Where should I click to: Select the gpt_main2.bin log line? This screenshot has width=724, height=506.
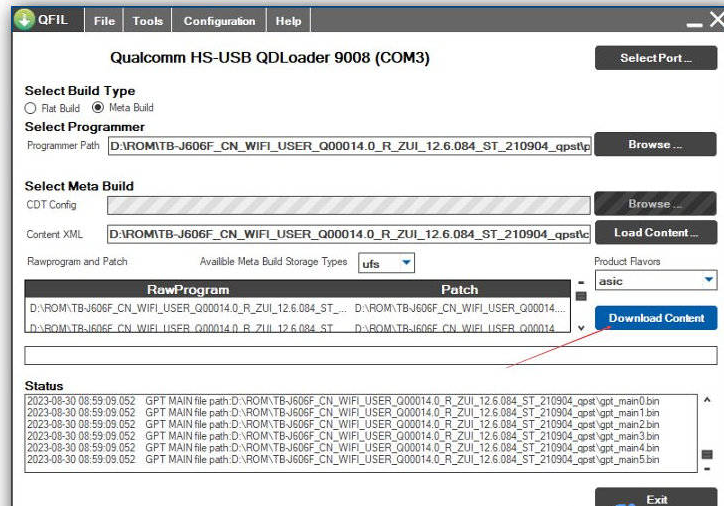343,424
